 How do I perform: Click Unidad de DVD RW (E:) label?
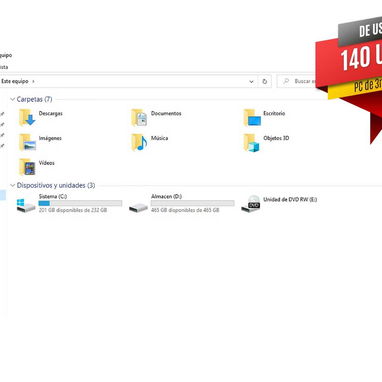point(290,199)
